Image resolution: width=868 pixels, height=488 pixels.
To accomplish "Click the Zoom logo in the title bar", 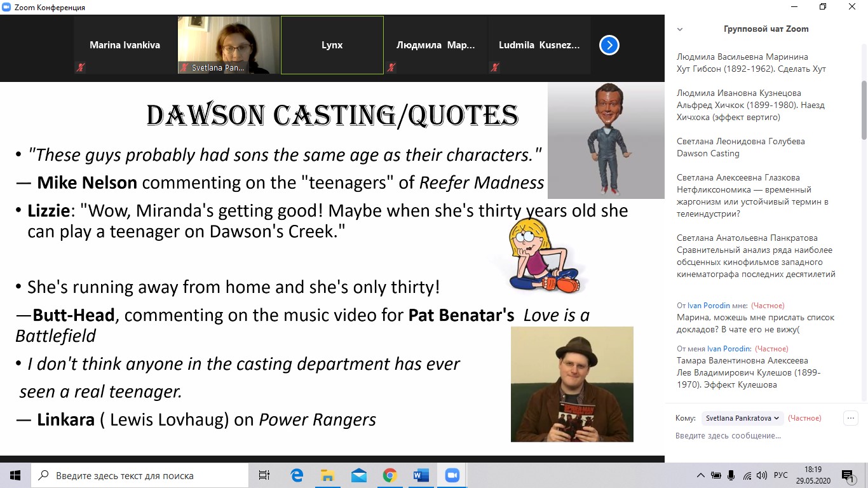I will [6, 7].
